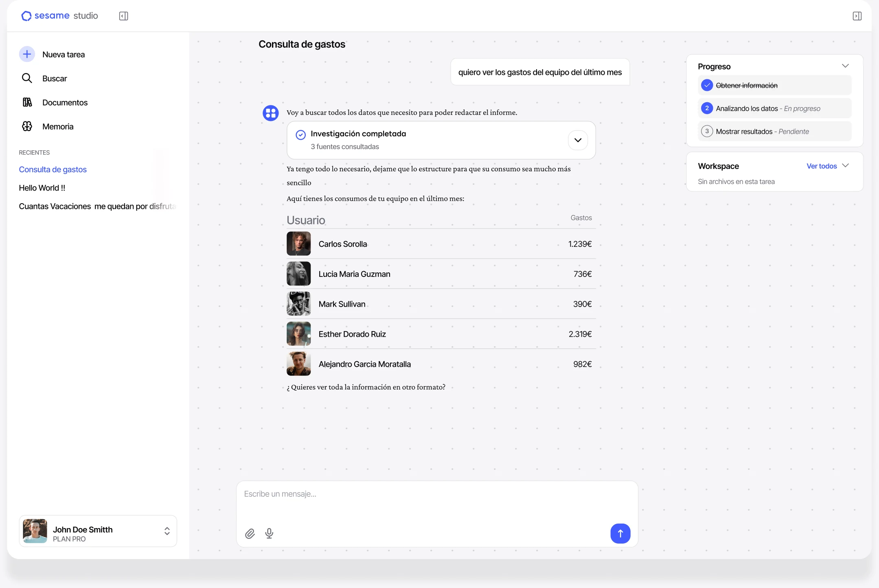Open Nueva tarea menu item
879x588 pixels.
64,55
